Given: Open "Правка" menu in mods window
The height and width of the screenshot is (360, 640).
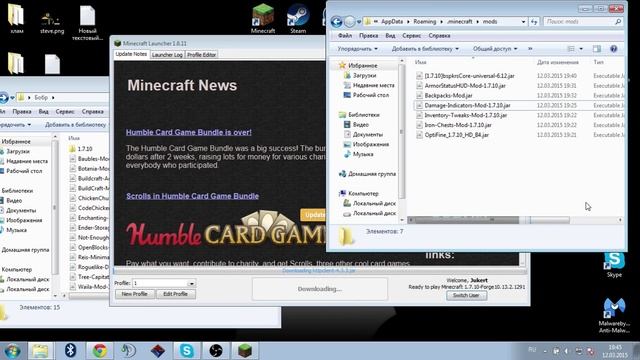Looking at the screenshot, I should point(368,36).
